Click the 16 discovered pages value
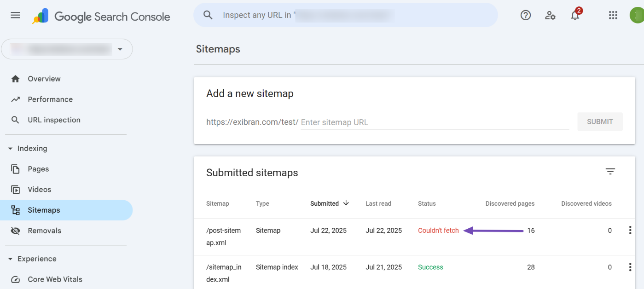The height and width of the screenshot is (289, 644). point(531,231)
